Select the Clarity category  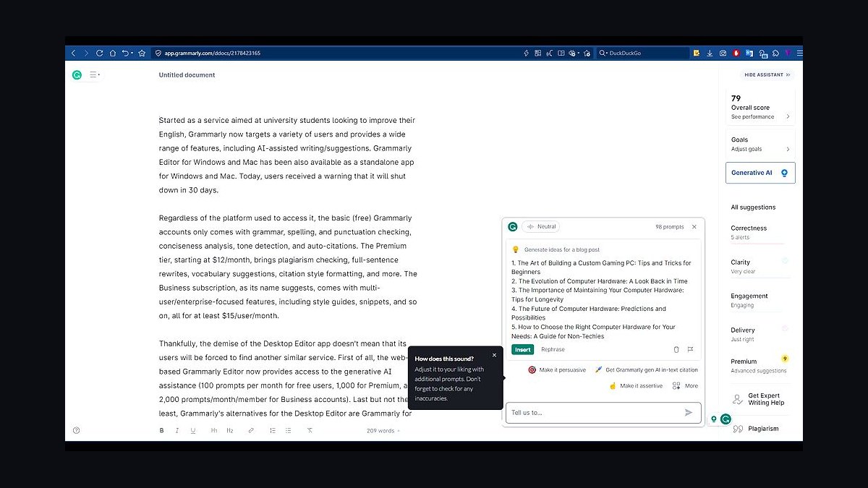(x=759, y=266)
